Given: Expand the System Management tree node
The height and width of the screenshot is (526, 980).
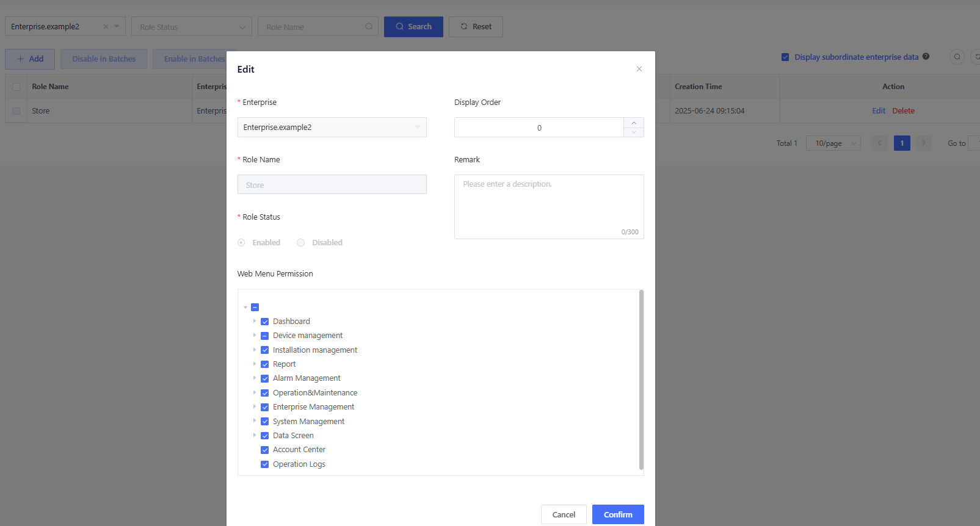Looking at the screenshot, I should (255, 421).
